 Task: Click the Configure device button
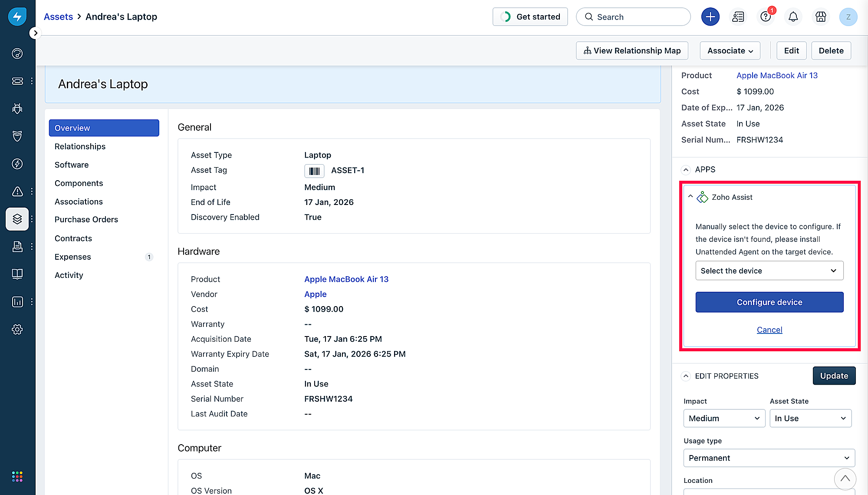coord(769,302)
